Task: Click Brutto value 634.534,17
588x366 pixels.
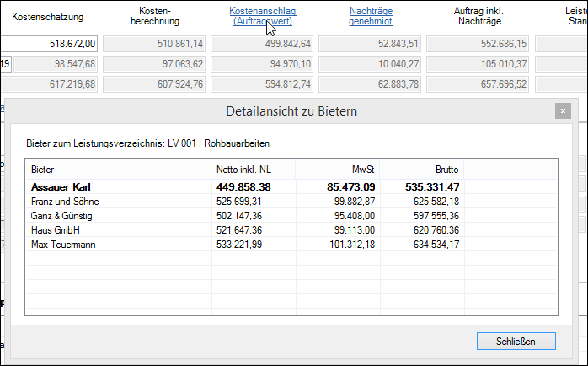Action: click(436, 245)
